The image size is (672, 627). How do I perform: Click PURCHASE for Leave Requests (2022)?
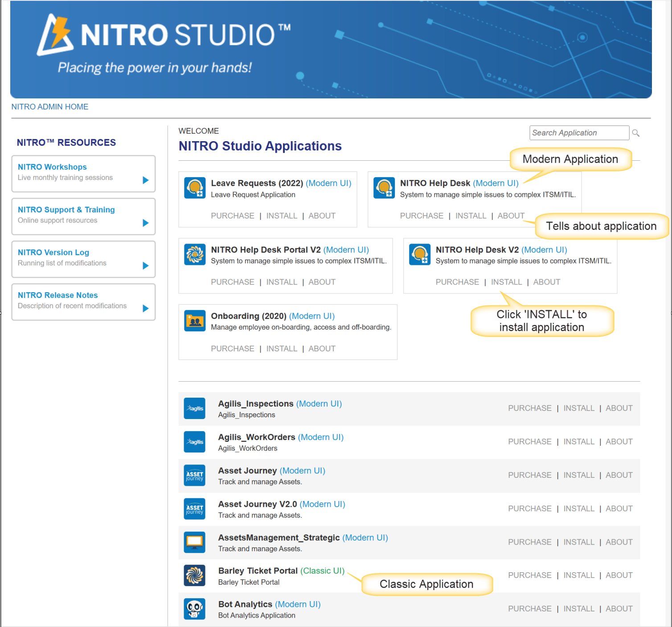pos(233,216)
